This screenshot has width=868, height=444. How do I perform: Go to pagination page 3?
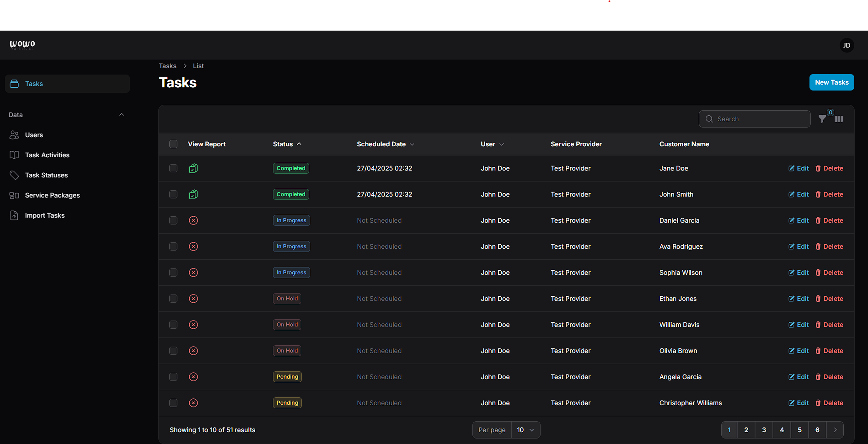tap(764, 430)
